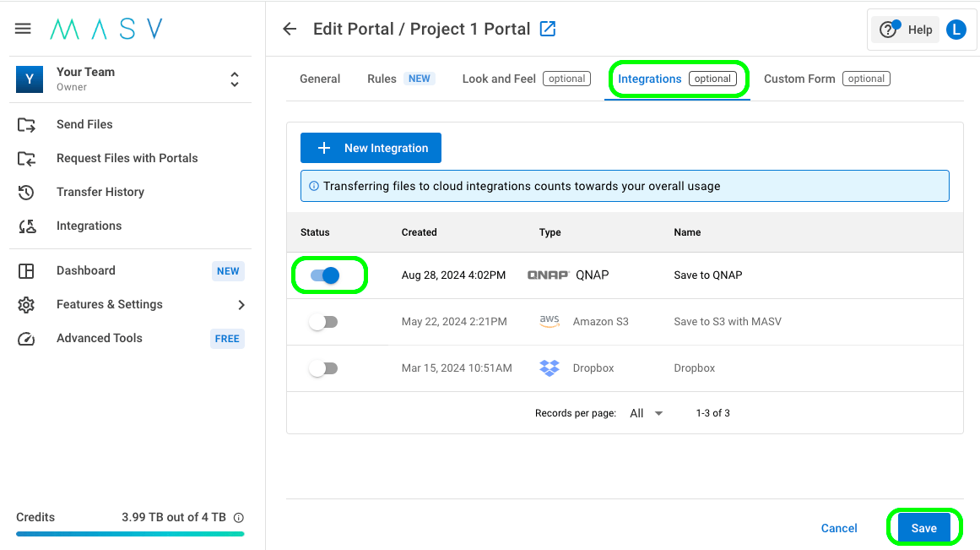Screen dimensions: 980x550
Task: Open the hamburger menu
Action: point(23,28)
